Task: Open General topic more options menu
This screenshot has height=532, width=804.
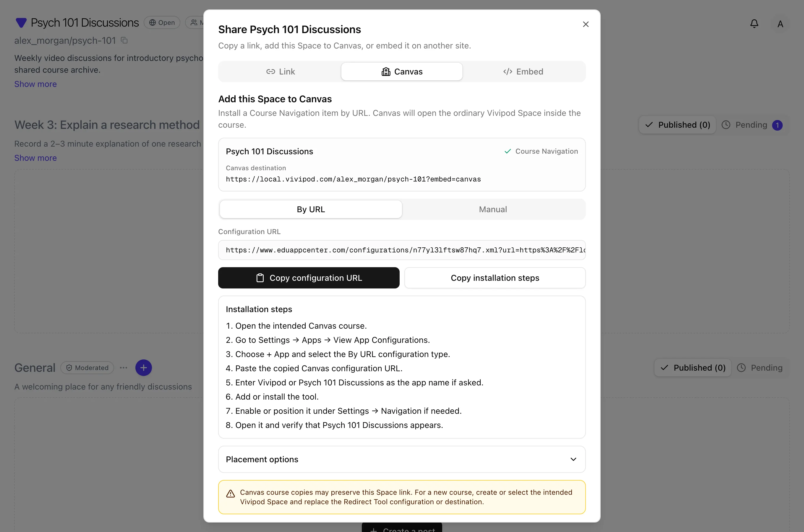Action: click(124, 368)
